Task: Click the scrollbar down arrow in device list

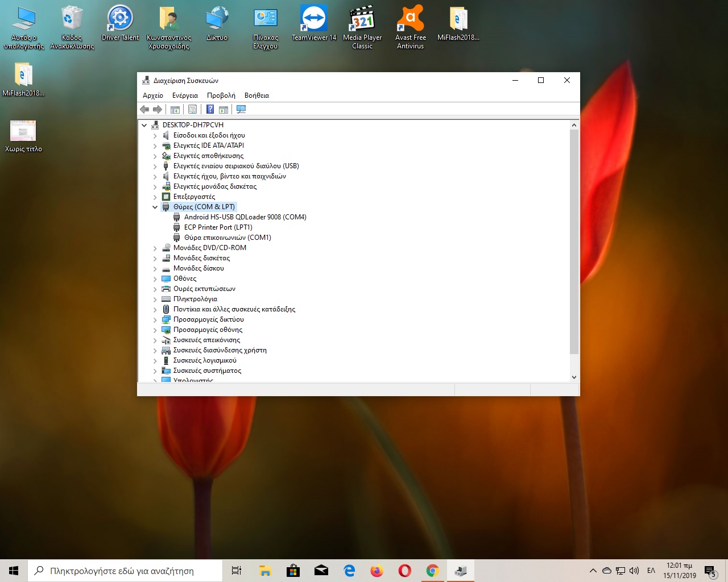Action: [574, 377]
